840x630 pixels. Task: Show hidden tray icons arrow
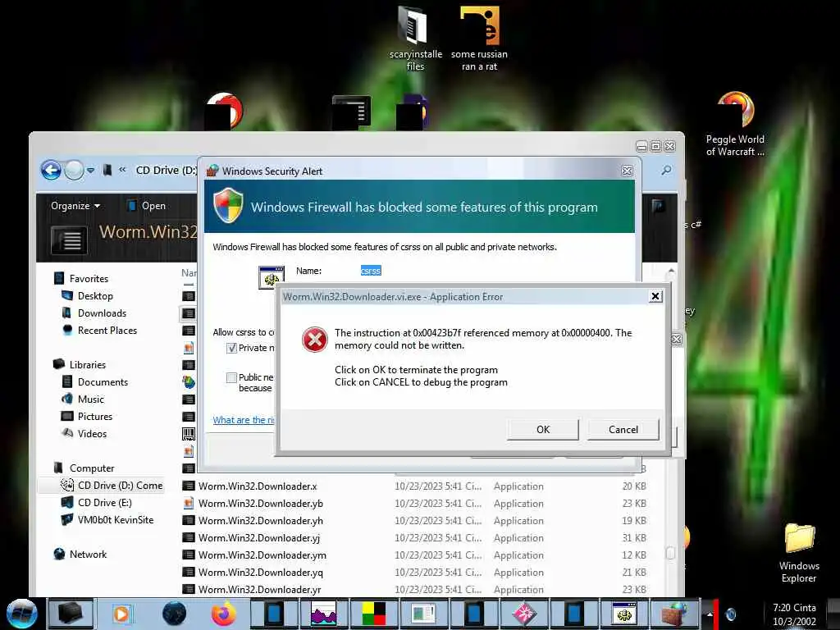(710, 614)
